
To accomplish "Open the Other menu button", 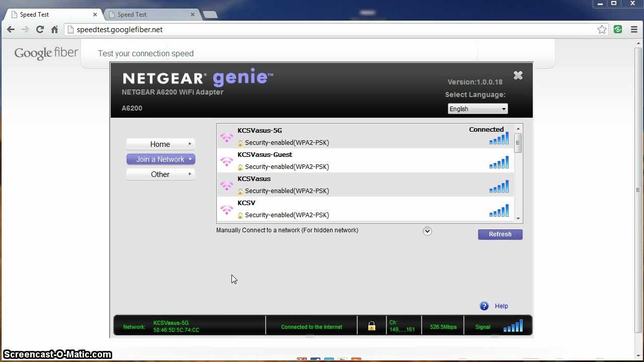I will [x=160, y=174].
